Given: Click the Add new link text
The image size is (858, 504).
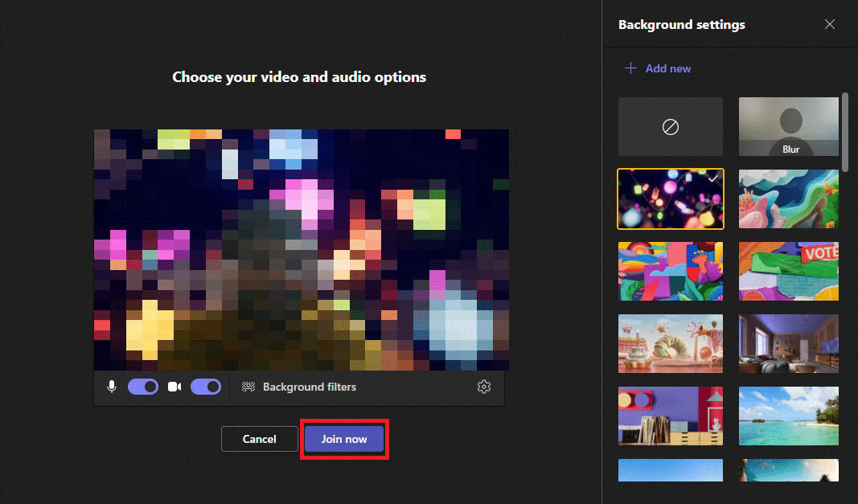Looking at the screenshot, I should (668, 68).
